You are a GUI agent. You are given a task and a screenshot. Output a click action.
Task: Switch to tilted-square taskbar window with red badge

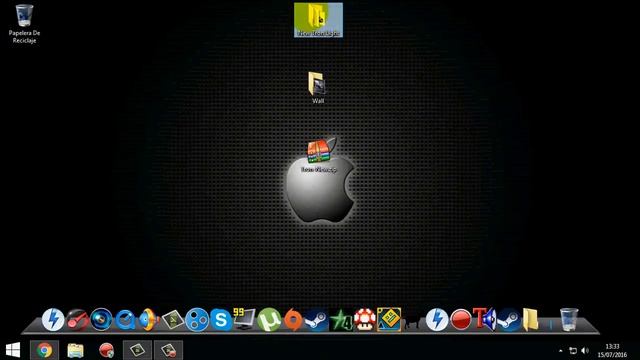point(169,350)
